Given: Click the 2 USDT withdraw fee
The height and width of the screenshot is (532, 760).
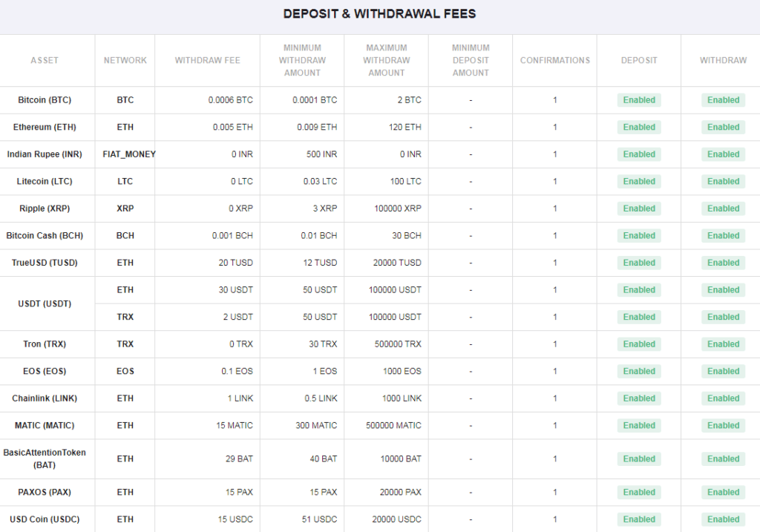Looking at the screenshot, I should tap(238, 317).
